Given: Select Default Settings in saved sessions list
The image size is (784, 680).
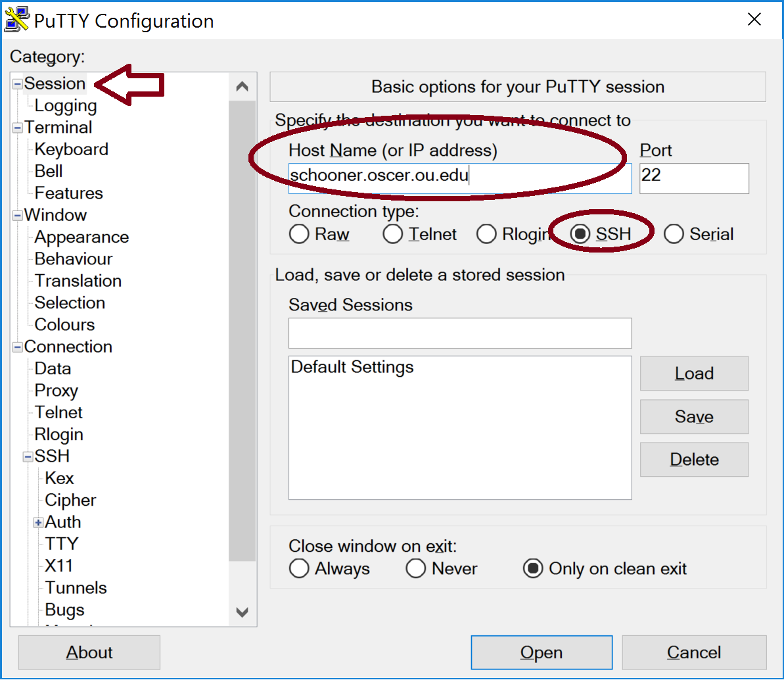Looking at the screenshot, I should pyautogui.click(x=352, y=367).
